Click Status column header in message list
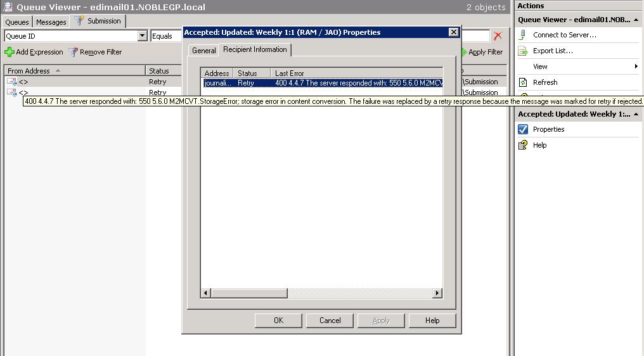 pyautogui.click(x=164, y=71)
